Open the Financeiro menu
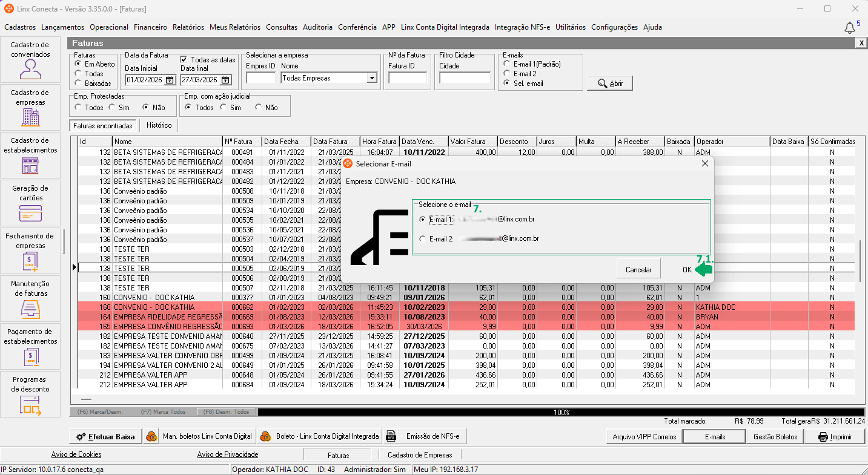 150,27
